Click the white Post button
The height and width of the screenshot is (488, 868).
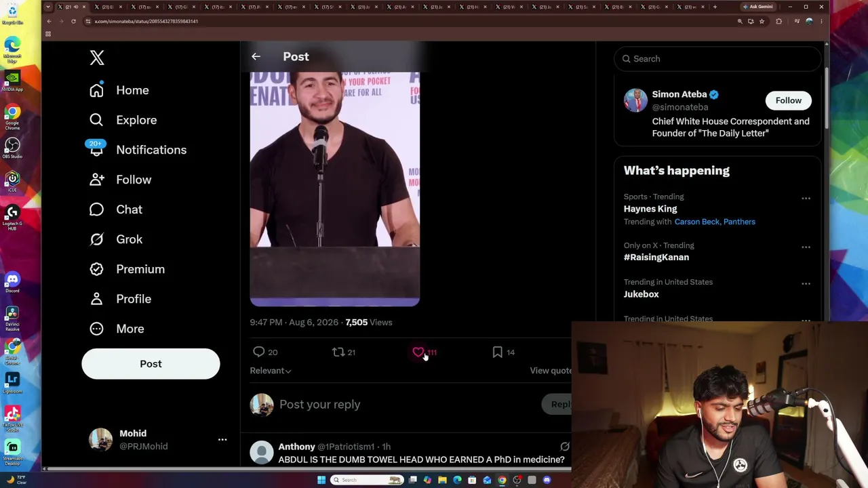pos(151,364)
